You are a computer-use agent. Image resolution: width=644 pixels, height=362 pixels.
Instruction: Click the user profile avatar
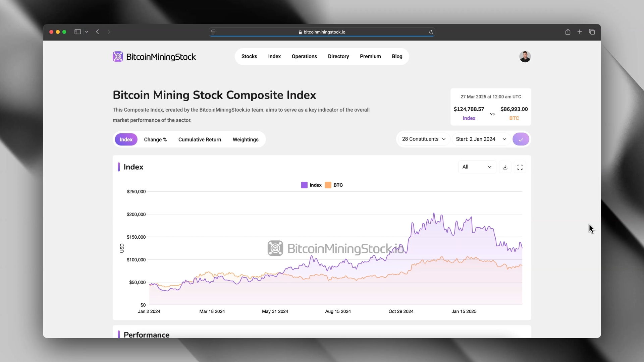[525, 57]
